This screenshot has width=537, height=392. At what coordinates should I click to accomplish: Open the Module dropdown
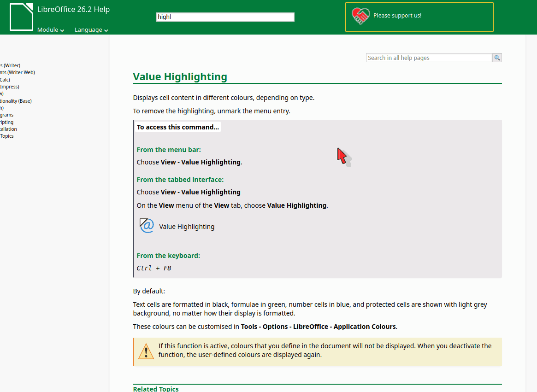(x=51, y=30)
